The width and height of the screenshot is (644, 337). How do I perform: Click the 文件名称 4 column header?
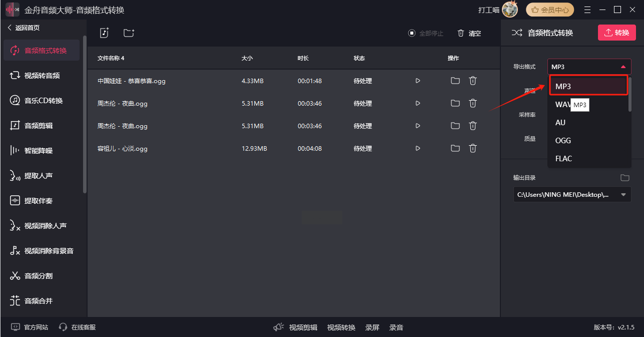click(x=111, y=58)
